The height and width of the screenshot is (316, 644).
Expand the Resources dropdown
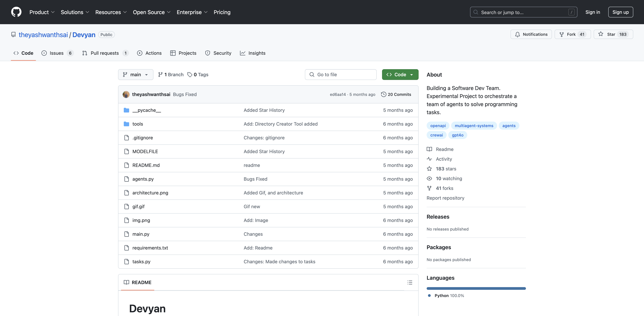pyautogui.click(x=111, y=12)
